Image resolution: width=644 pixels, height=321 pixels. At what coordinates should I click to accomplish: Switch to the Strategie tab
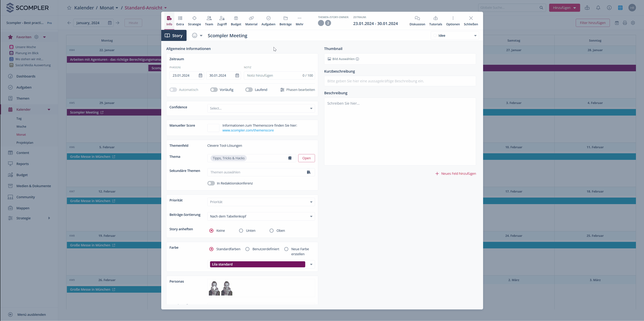194,21
